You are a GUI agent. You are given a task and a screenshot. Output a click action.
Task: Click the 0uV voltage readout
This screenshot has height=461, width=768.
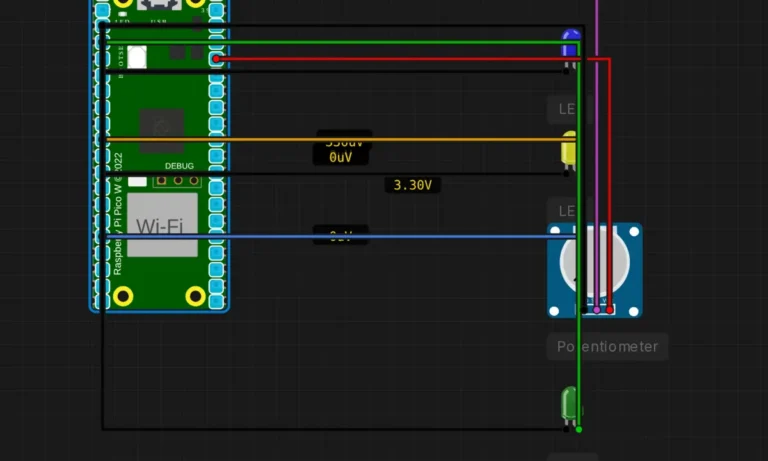340,157
